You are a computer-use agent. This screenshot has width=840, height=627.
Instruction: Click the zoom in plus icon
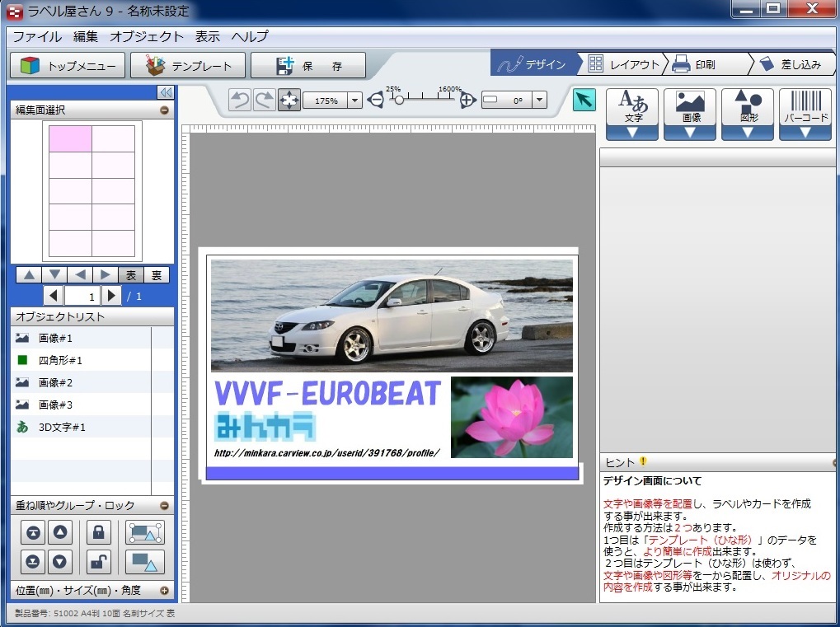tap(467, 100)
